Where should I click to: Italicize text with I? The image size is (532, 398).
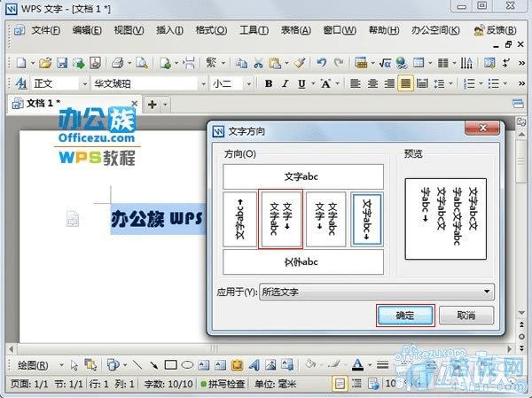click(x=286, y=83)
